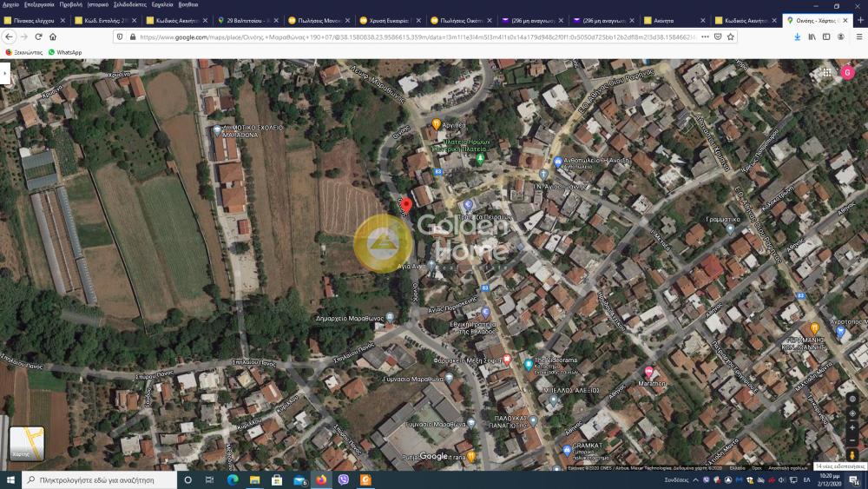Show your current location on map
Screen dimensions: 868x489
coord(852,413)
